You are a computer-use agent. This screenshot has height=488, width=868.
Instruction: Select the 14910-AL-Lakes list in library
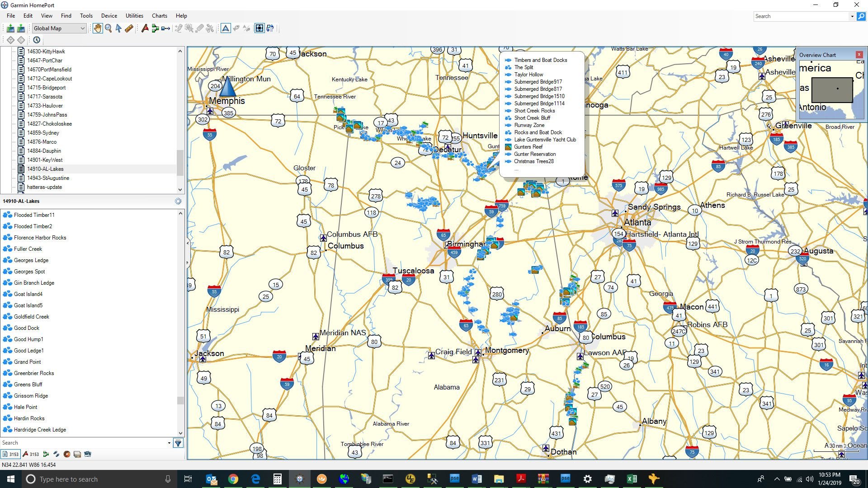45,169
